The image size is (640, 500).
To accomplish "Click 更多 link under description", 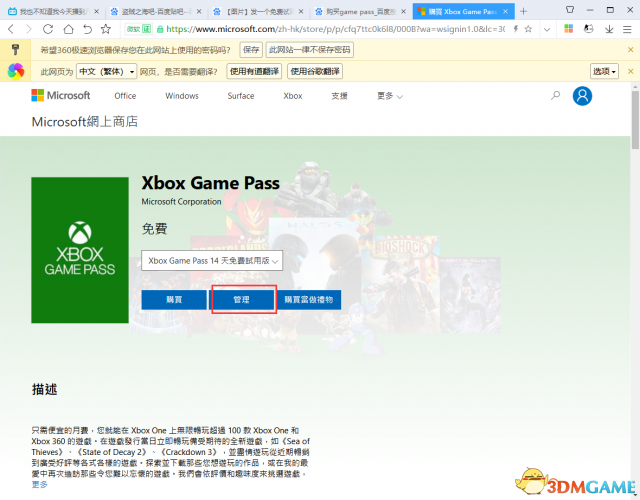I will click(x=40, y=484).
